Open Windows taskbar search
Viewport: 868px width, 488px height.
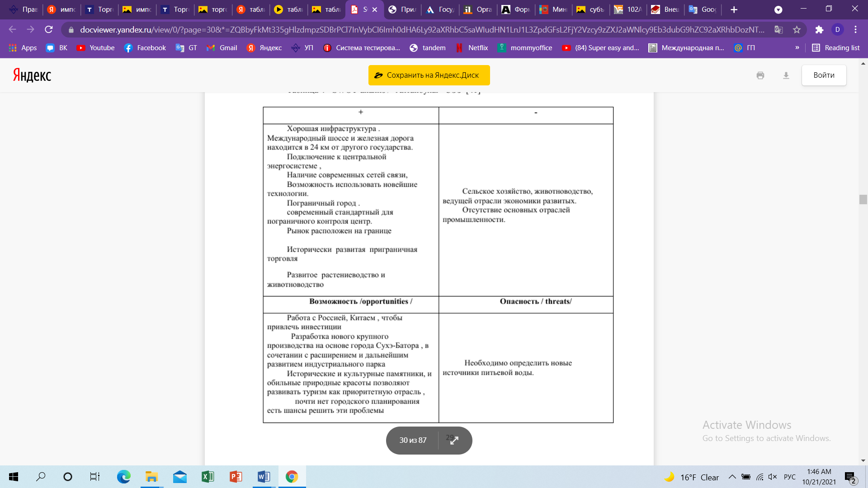[41, 477]
